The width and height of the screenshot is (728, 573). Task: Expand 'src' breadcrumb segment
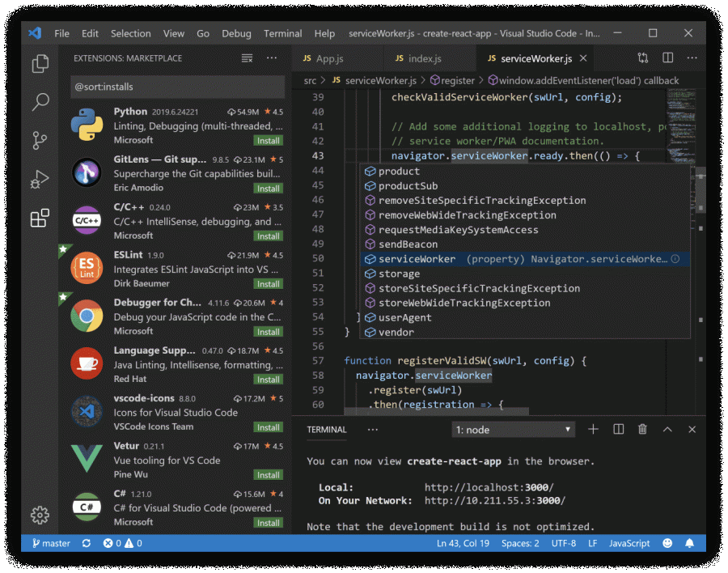point(310,80)
